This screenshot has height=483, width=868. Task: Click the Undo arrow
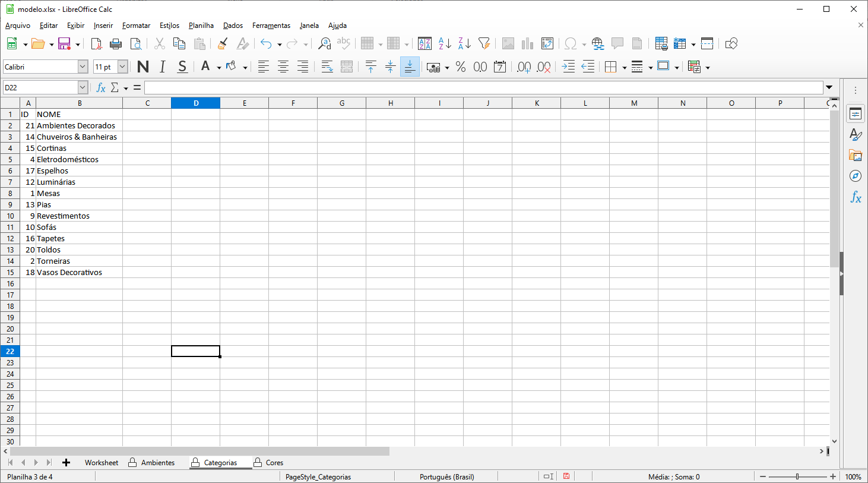pyautogui.click(x=266, y=43)
